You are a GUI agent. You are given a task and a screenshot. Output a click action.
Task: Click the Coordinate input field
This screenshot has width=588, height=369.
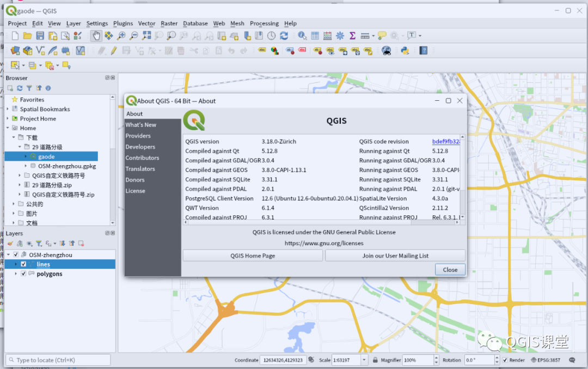click(x=283, y=360)
